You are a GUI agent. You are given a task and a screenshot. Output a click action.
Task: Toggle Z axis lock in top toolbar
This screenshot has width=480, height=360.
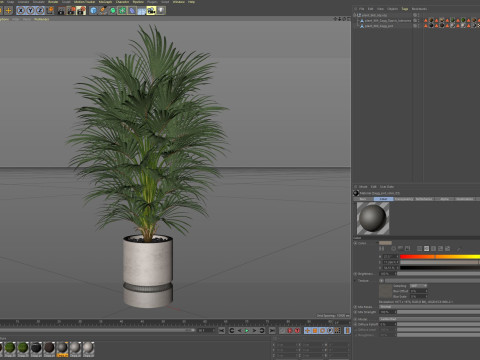click(x=40, y=11)
